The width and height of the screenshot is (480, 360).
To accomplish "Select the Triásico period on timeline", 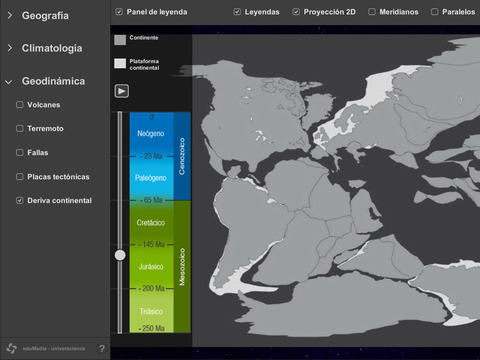I will (151, 311).
